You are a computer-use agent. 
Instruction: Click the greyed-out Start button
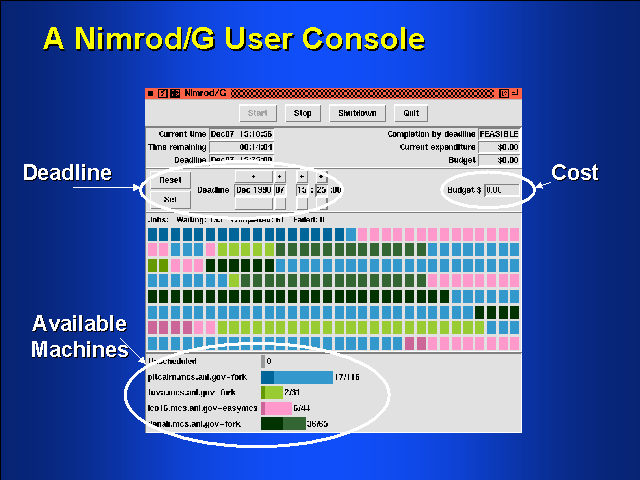tap(255, 113)
